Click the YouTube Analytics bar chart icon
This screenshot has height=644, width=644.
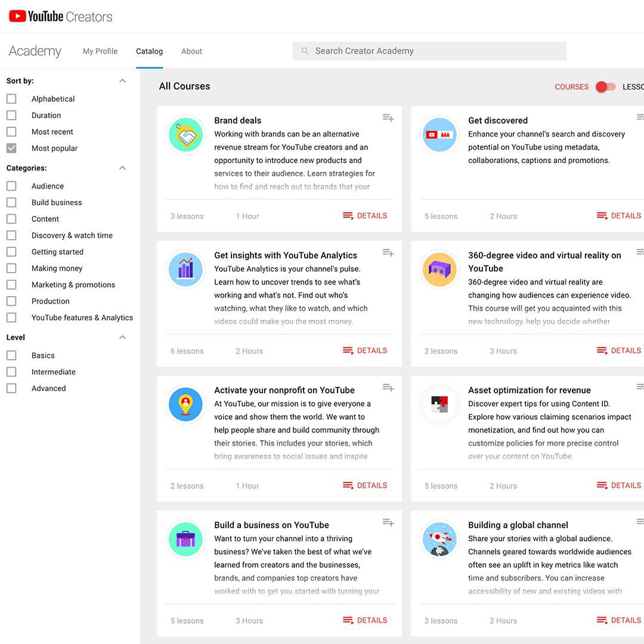coord(185,270)
